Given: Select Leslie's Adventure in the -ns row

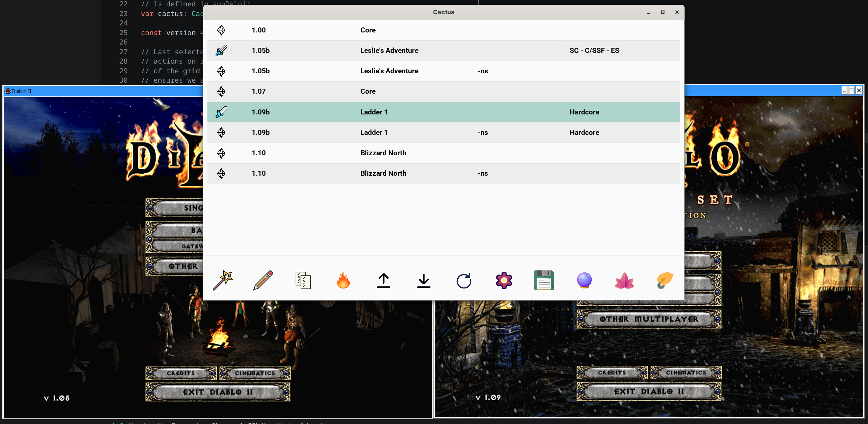Looking at the screenshot, I should (389, 71).
